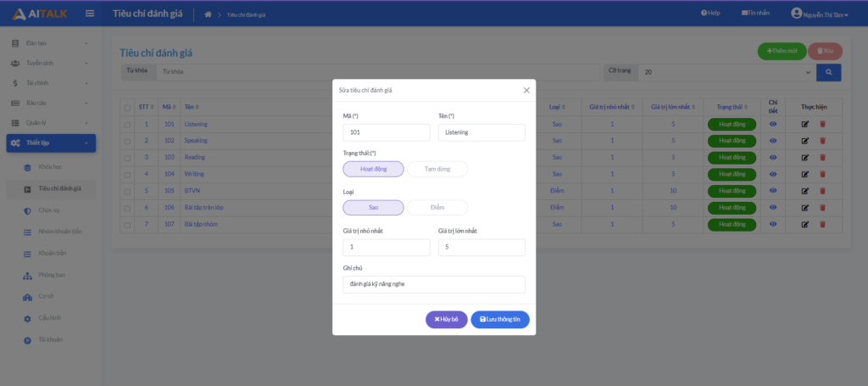The height and width of the screenshot is (386, 868).
Task: Click red trash icon for Speaking row
Action: 821,141
